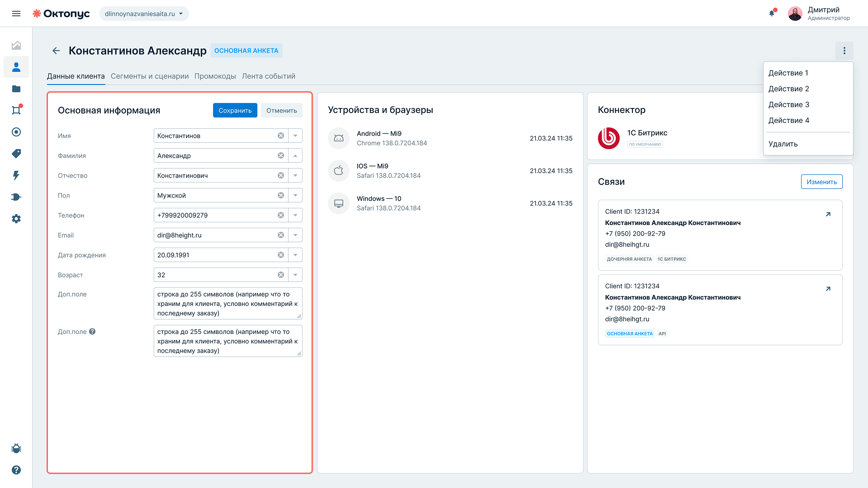Clear the Возраст field value
This screenshot has width=868, height=488.
click(281, 275)
